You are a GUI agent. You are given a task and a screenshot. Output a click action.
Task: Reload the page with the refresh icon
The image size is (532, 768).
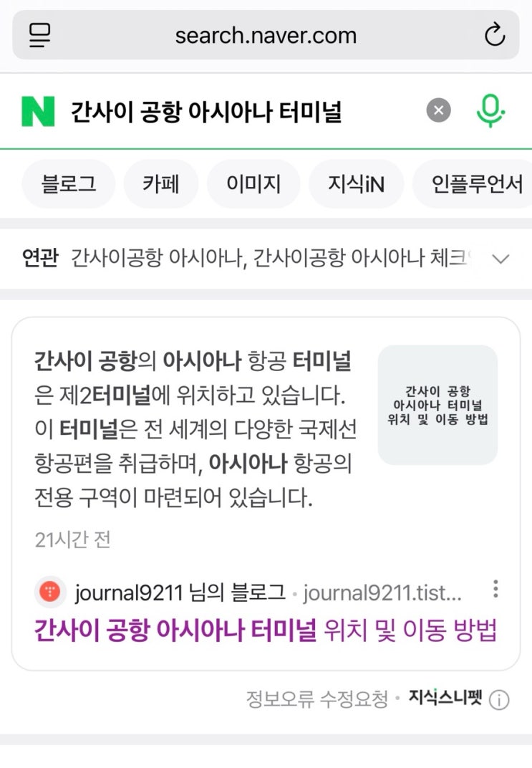pos(494,35)
